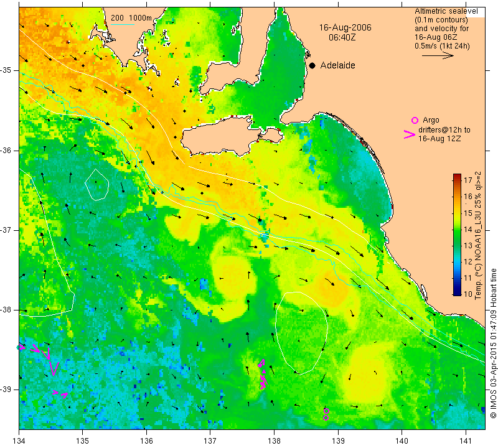Click the latitude label -38

[6, 310]
